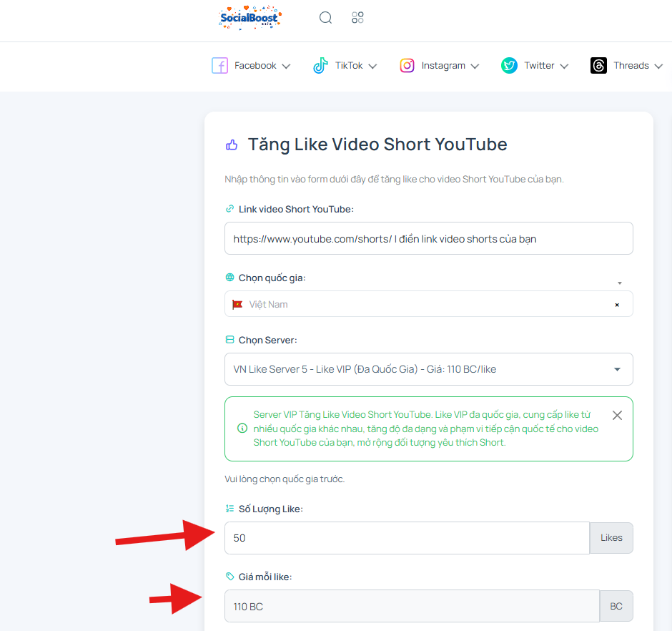Click the list icon beside Số Lượng Like
This screenshot has height=631, width=672.
click(229, 509)
